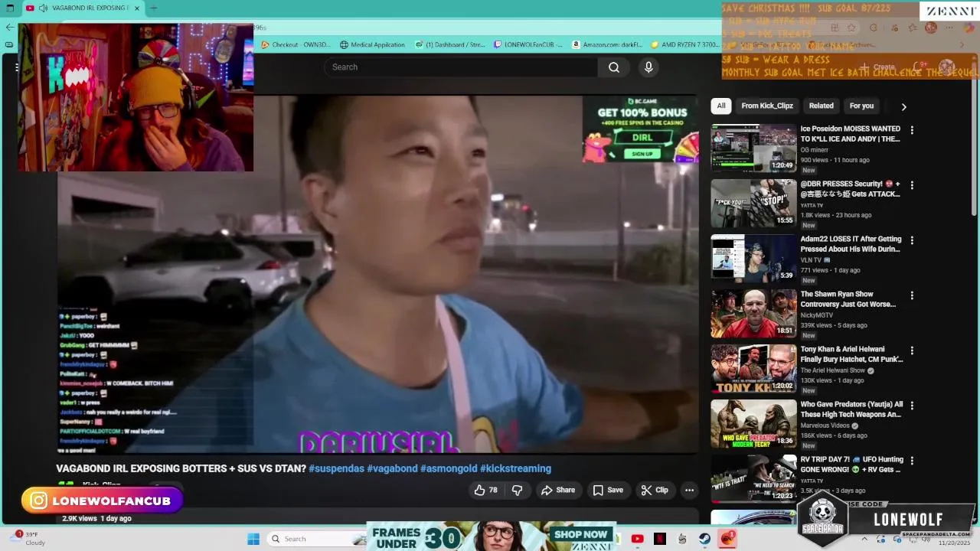Open YouTube from the Windows taskbar
Screen dimensions: 980x551
pos(637,539)
